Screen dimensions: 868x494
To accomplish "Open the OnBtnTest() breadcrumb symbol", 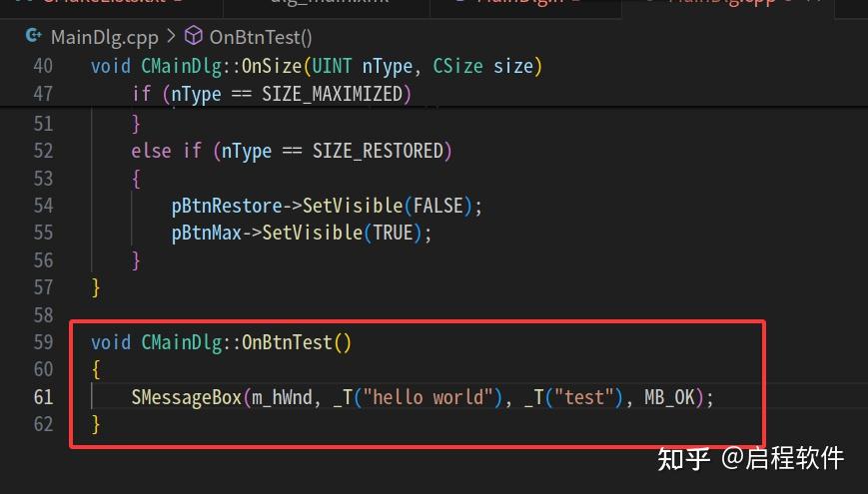I will (x=260, y=38).
